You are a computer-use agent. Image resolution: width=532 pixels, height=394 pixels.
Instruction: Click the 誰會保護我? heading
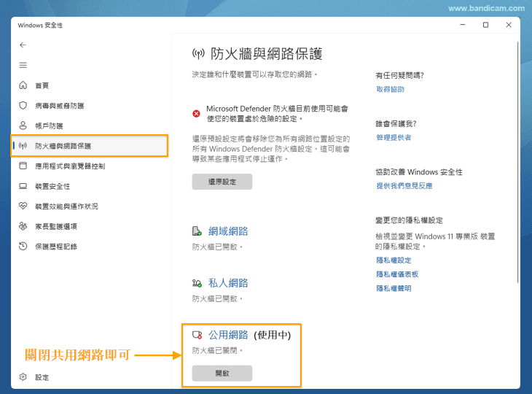click(x=396, y=123)
